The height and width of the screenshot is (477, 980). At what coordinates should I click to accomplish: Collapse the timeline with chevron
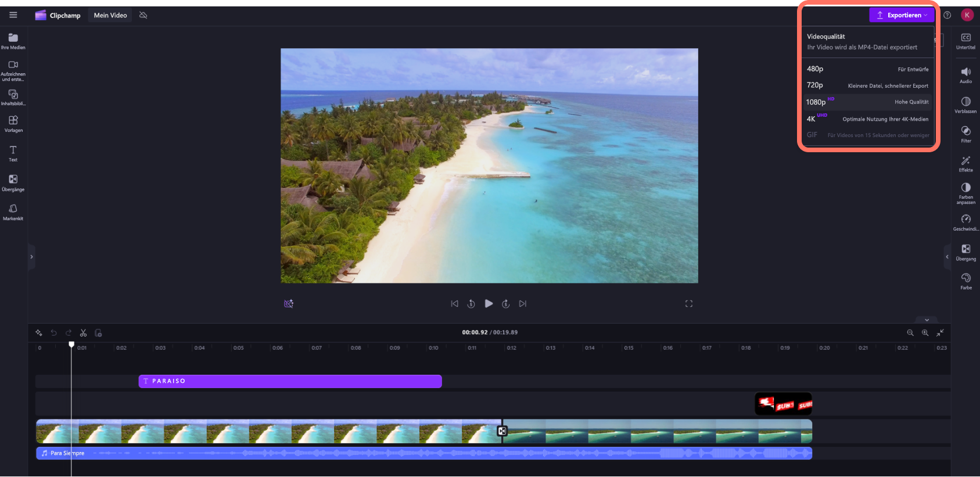[x=927, y=320]
